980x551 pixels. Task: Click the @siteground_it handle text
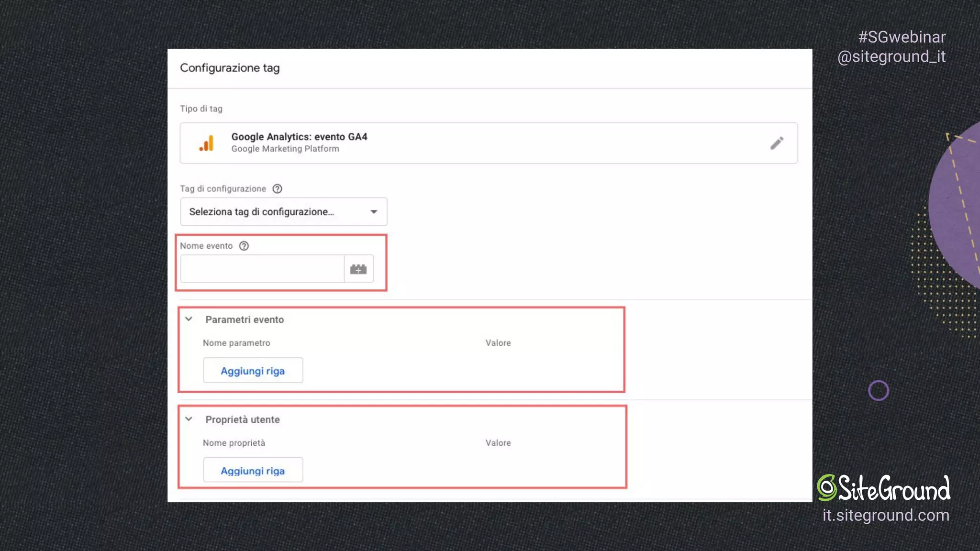[x=891, y=56]
